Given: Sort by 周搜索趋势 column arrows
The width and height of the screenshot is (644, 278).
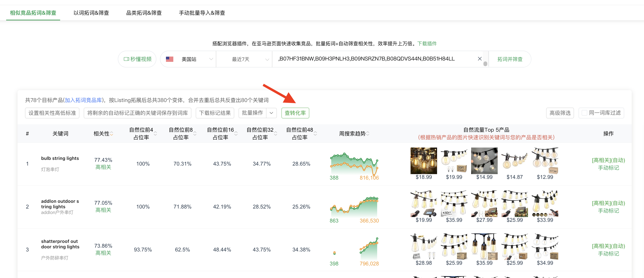Looking at the screenshot, I should click(x=367, y=134).
